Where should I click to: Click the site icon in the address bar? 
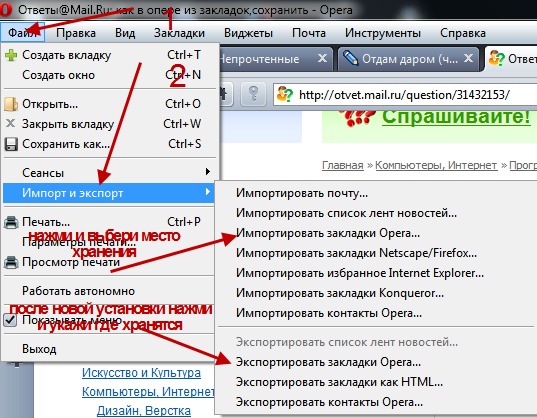[285, 94]
